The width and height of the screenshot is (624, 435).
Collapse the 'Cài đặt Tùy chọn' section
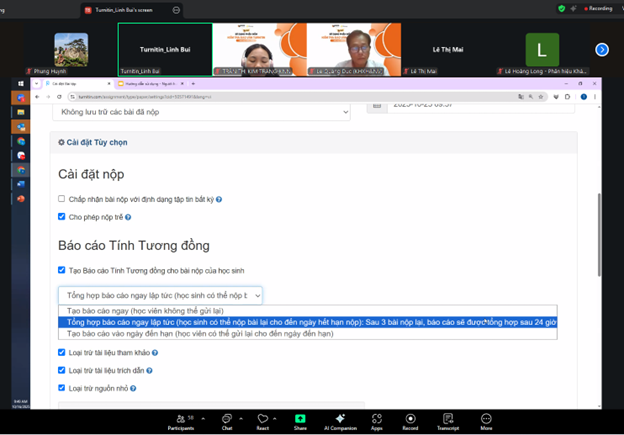pyautogui.click(x=94, y=142)
